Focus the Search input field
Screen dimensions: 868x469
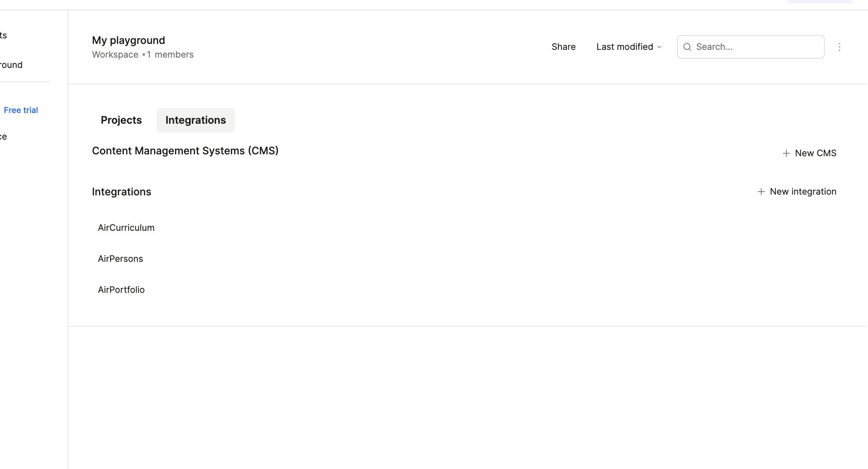click(757, 47)
